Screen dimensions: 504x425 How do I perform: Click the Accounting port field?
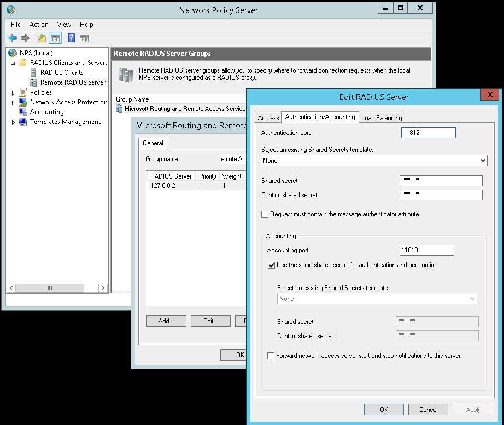tap(427, 250)
